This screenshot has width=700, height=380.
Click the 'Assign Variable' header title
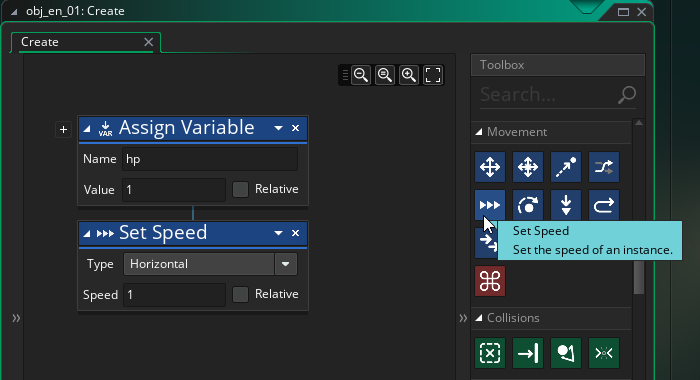(x=187, y=128)
